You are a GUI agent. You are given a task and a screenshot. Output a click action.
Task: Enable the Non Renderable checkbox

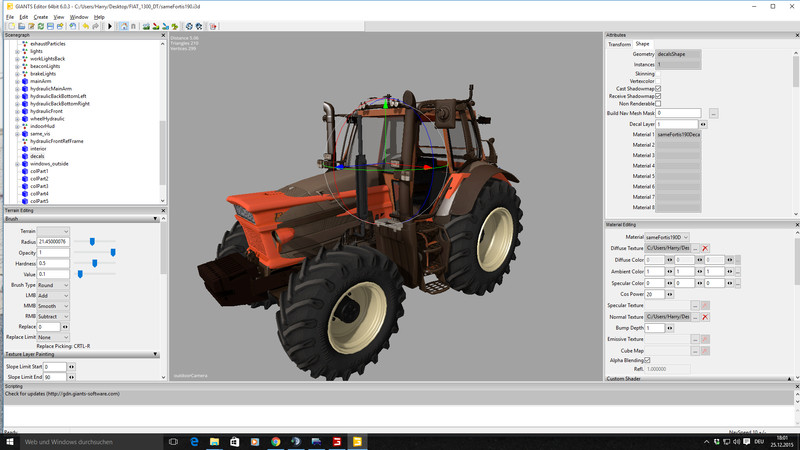658,103
